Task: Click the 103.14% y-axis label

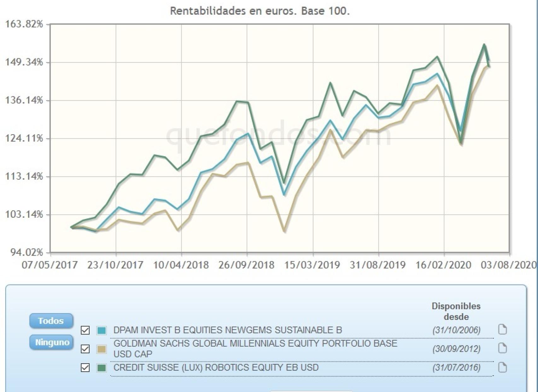Action: [x=24, y=214]
